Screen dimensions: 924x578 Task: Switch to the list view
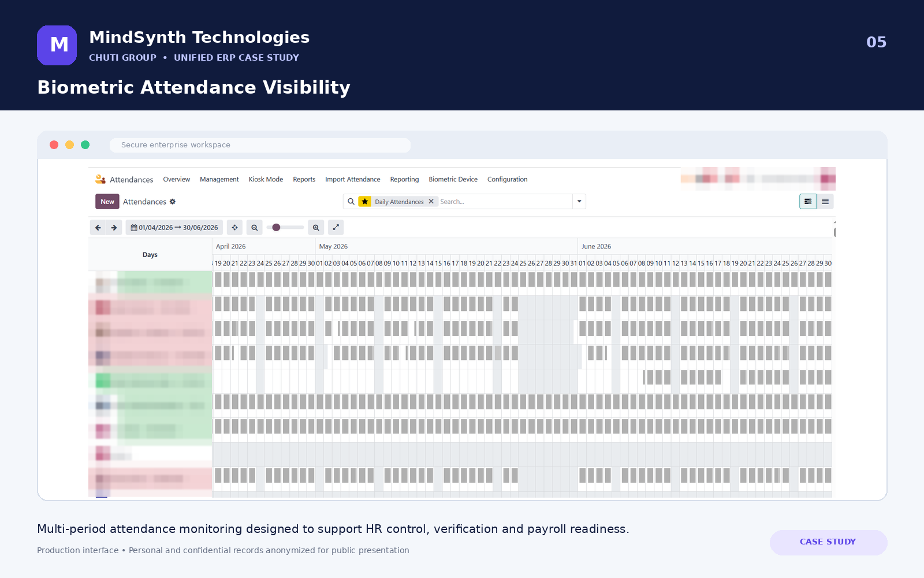[x=825, y=202]
